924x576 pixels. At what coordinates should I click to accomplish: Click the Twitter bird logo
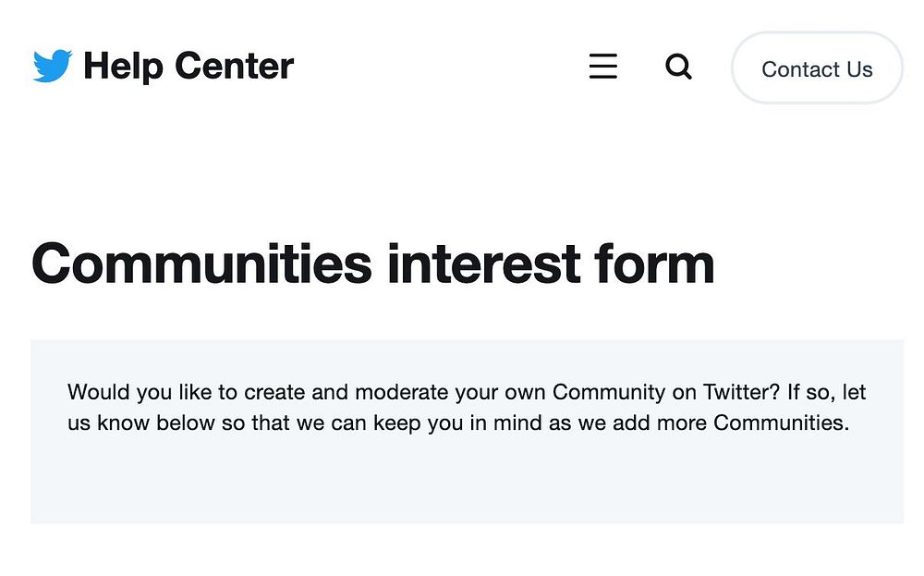[x=52, y=67]
